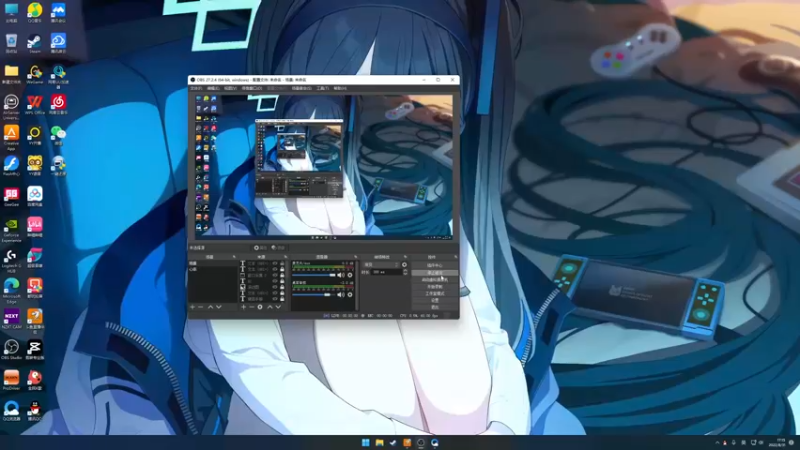This screenshot has height=450, width=800.
Task: Open the WPS Office desktop icon
Action: pyautogui.click(x=35, y=103)
